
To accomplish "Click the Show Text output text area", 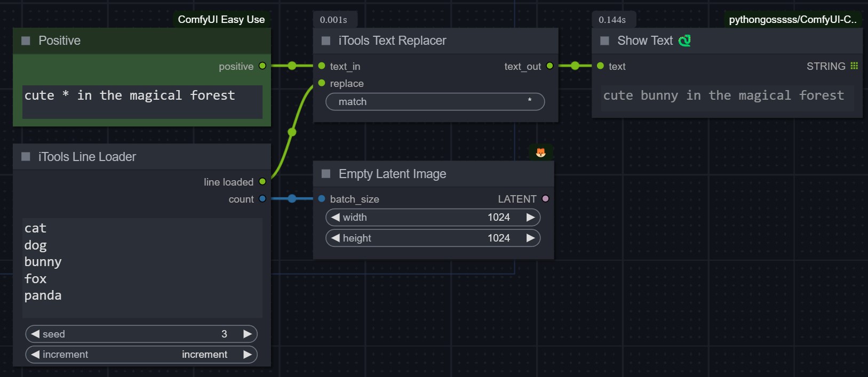I will tap(727, 98).
